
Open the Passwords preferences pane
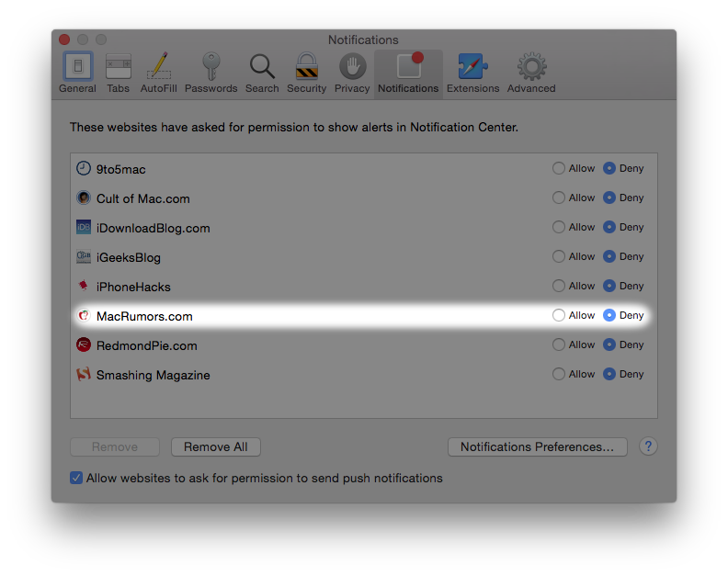[x=210, y=73]
